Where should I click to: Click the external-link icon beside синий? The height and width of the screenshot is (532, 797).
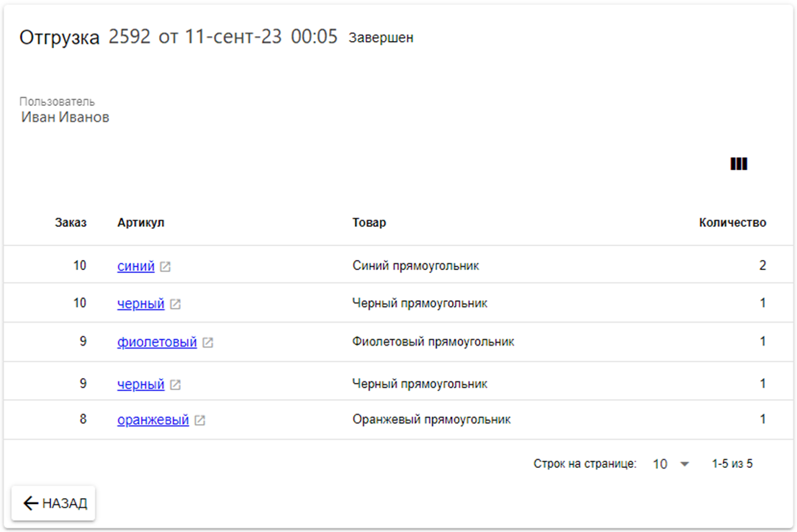pos(166,267)
